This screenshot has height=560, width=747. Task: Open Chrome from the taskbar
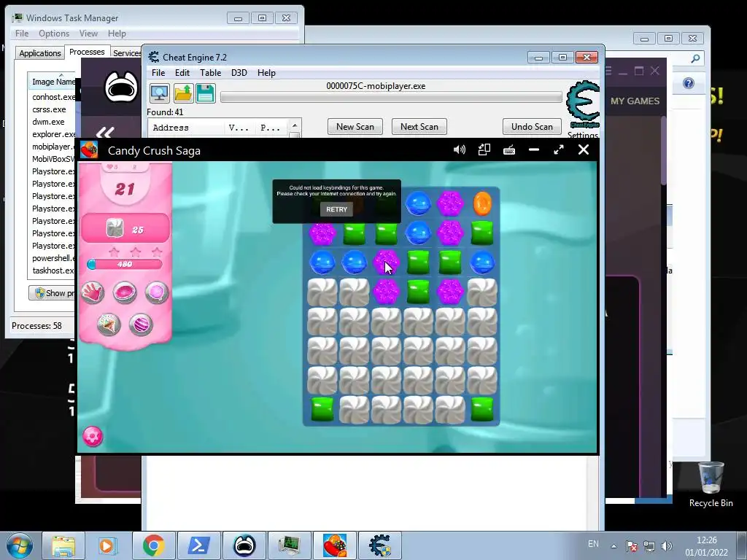pyautogui.click(x=153, y=545)
